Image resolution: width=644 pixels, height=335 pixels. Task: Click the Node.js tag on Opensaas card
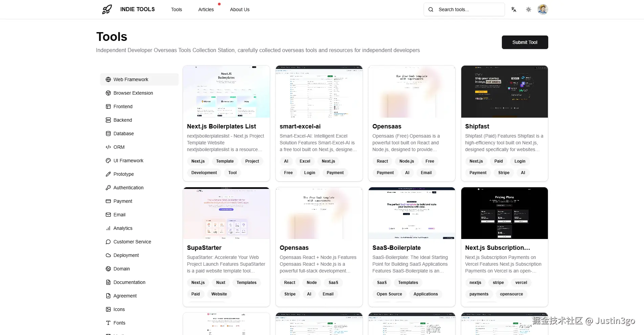point(407,161)
